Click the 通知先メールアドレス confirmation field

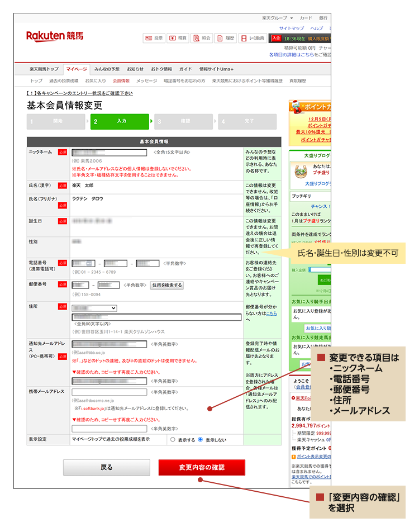tap(109, 381)
